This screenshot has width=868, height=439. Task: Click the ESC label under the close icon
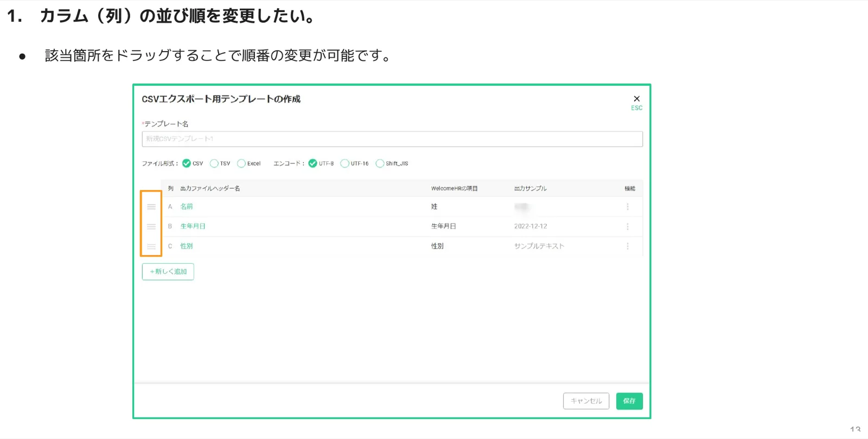click(x=637, y=108)
